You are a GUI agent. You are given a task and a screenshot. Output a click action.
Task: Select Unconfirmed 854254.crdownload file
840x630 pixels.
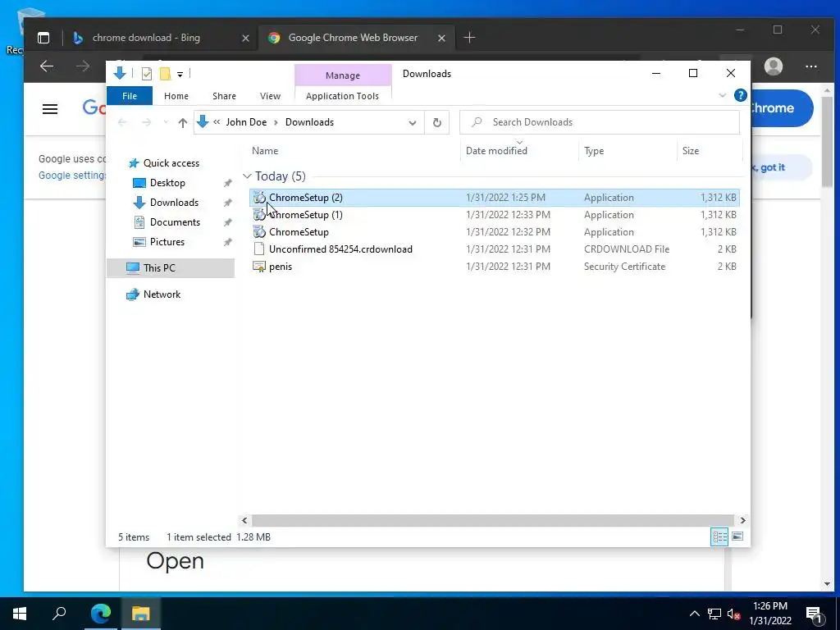(x=495, y=249)
